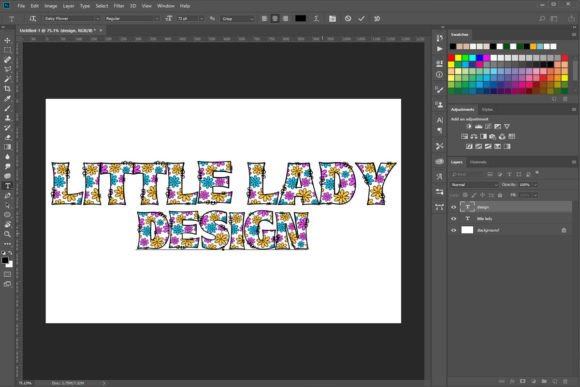Click the foreground color swatch in toolbar

(5, 260)
